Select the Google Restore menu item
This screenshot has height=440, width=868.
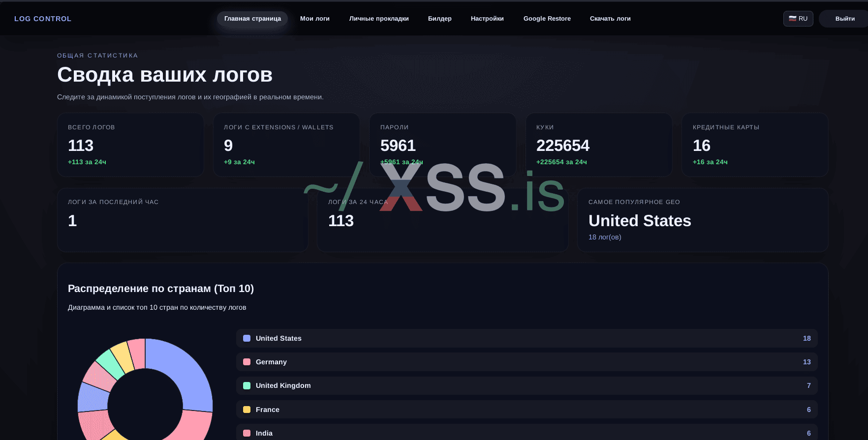[547, 19]
